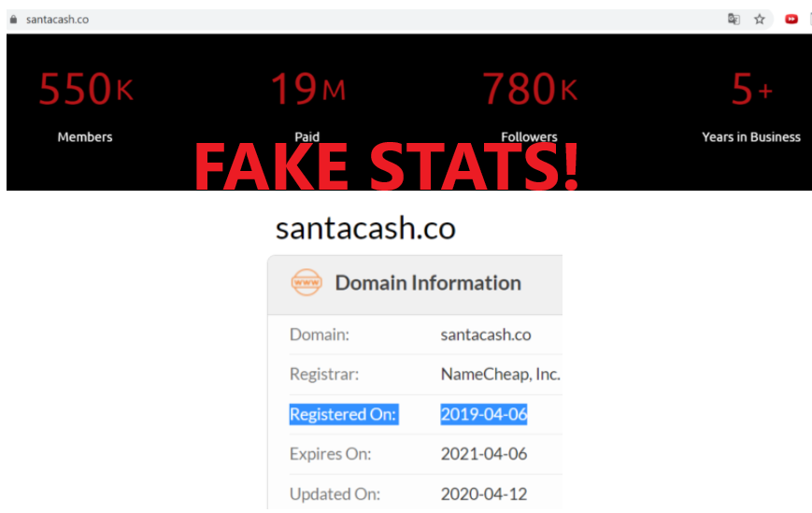Screen dimensions: 812x513
Task: Click the Updated On date 2020-04-12
Action: pos(484,494)
